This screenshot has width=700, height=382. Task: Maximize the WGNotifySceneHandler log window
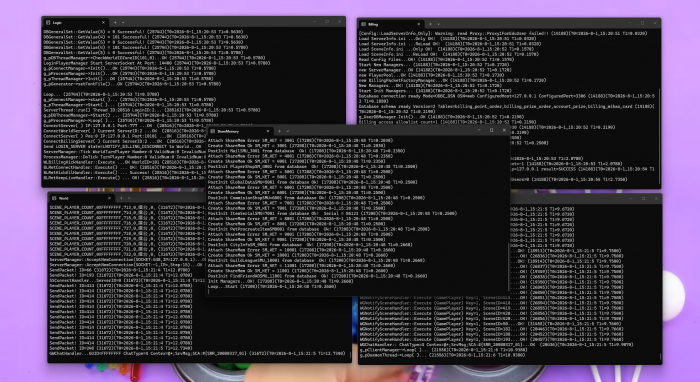(x=643, y=199)
